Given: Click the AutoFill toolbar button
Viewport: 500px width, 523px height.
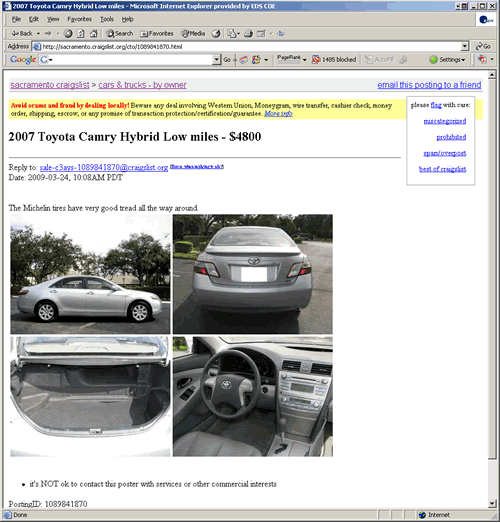Looking at the screenshot, I should [379, 60].
